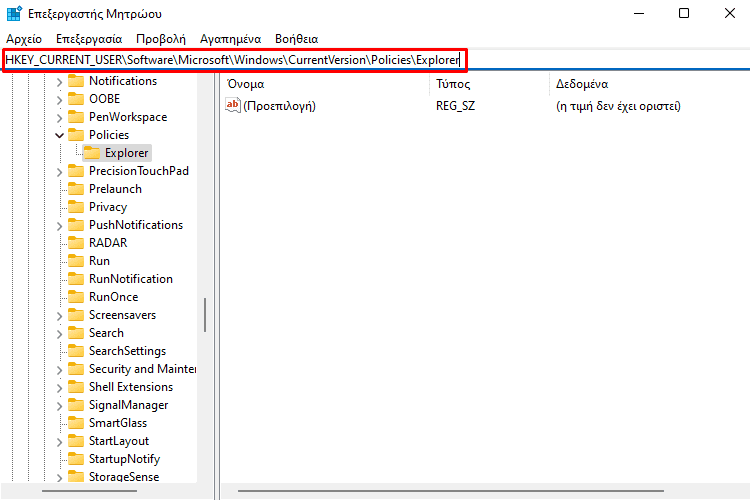Select the Policies key label

109,135
